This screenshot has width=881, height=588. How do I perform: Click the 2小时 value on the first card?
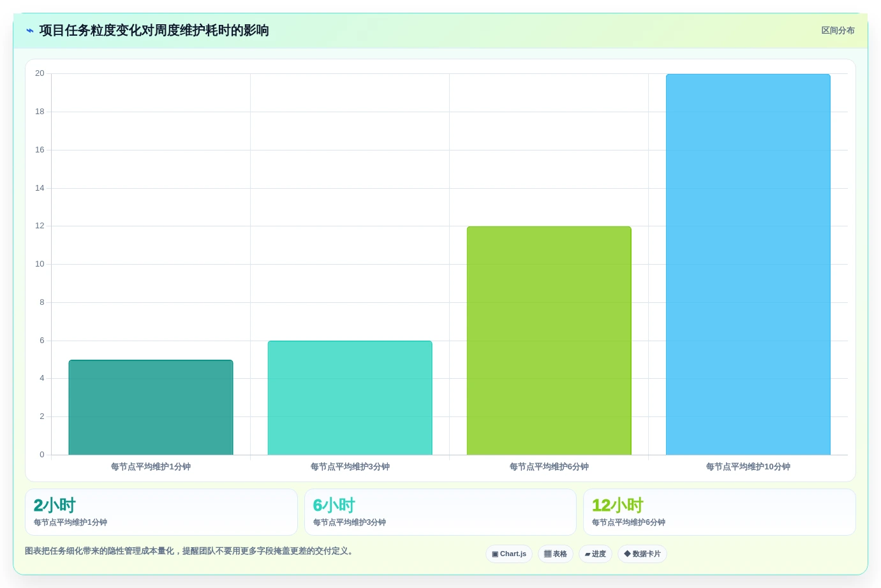55,505
